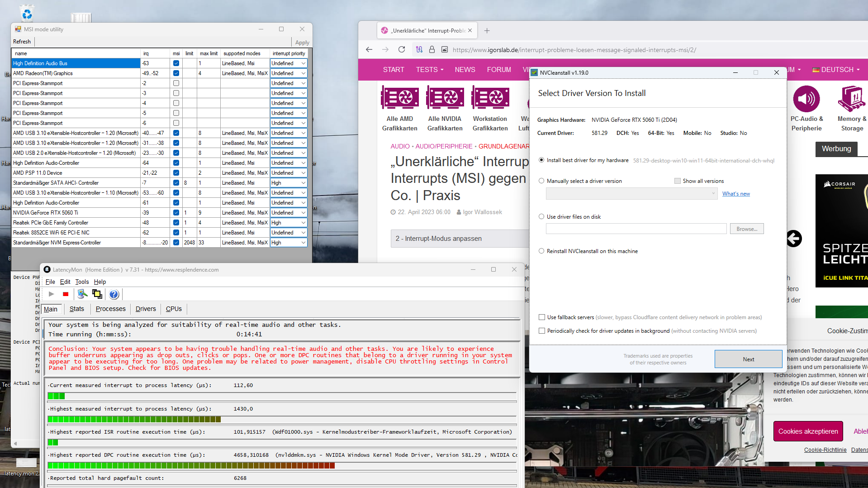Open the manual driver version combo box
The width and height of the screenshot is (868, 488).
[632, 194]
